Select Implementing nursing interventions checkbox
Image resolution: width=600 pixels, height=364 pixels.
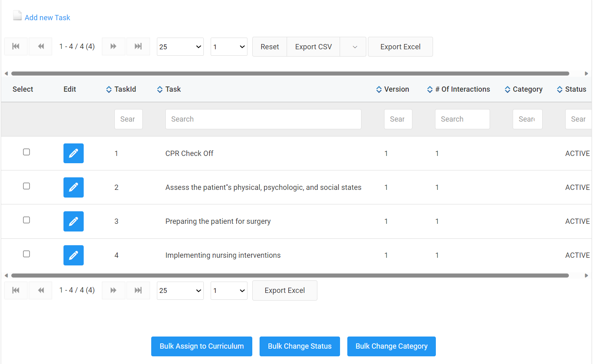pos(26,254)
